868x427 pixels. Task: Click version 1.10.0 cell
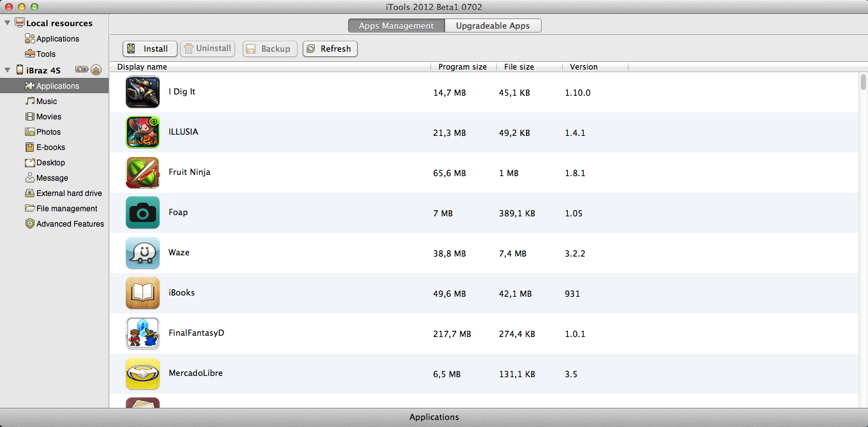(577, 93)
